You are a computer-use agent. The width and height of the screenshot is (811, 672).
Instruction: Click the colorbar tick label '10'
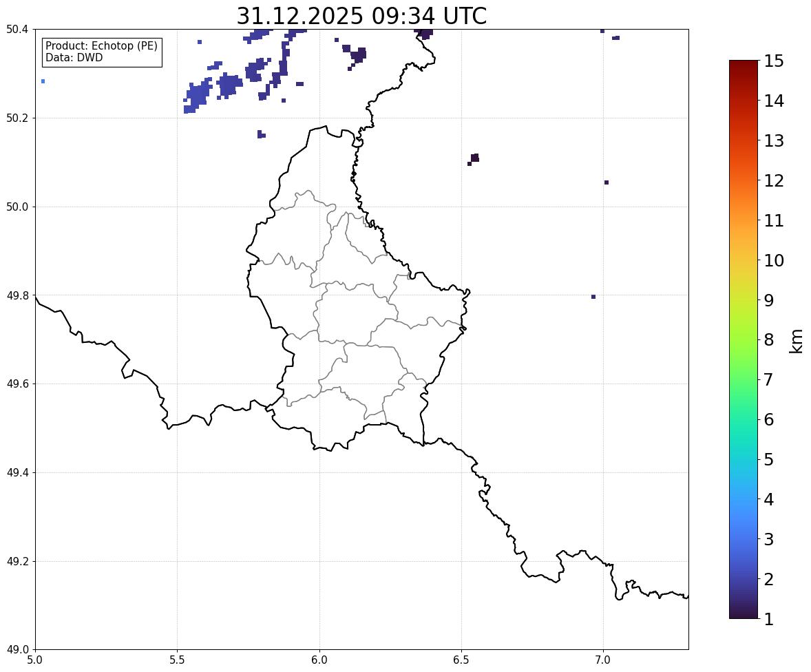pos(774,260)
